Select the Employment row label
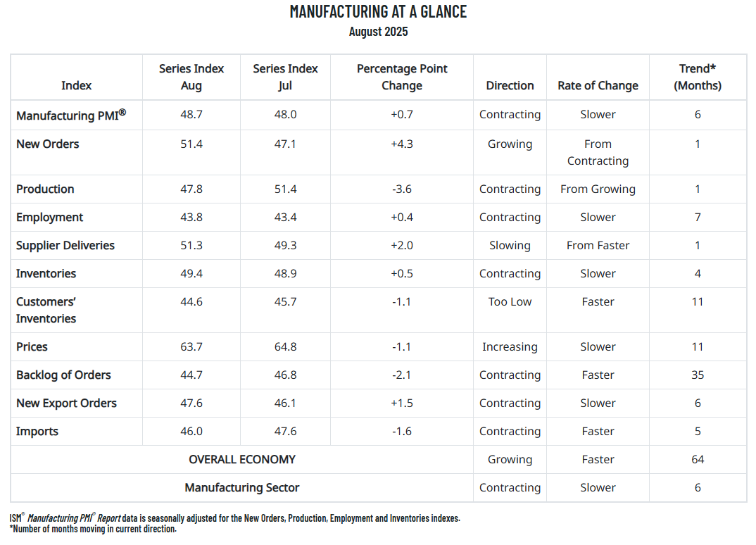Viewport: 756px width, 545px height. coord(50,218)
